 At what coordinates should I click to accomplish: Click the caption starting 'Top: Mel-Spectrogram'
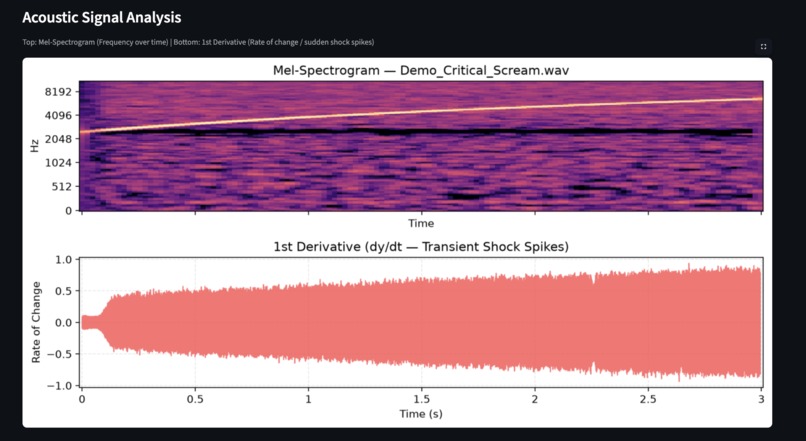198,42
